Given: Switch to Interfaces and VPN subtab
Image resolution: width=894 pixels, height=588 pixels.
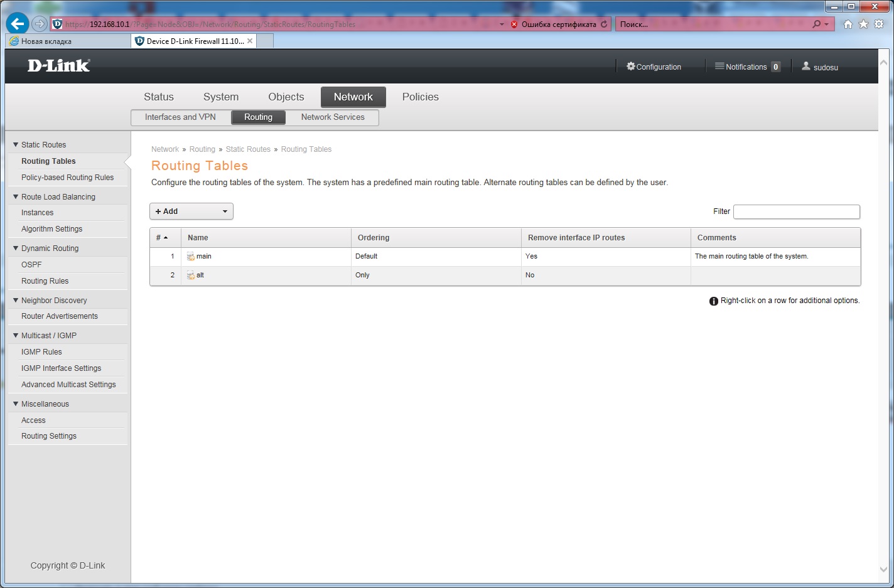Looking at the screenshot, I should (180, 117).
